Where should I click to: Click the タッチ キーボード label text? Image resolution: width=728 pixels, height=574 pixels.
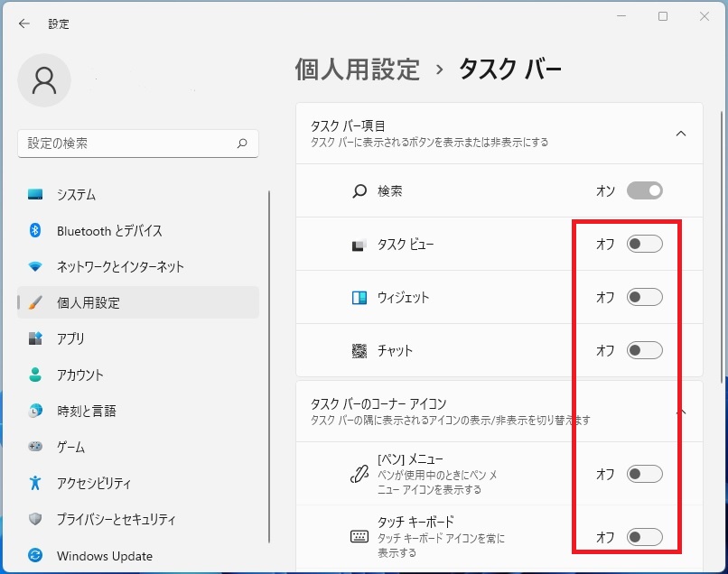(x=415, y=522)
